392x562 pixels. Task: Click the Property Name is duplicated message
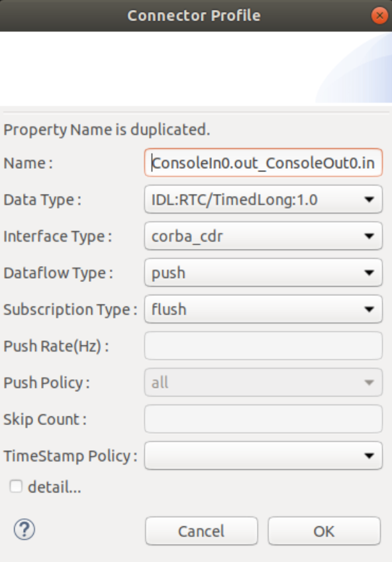pyautogui.click(x=107, y=129)
